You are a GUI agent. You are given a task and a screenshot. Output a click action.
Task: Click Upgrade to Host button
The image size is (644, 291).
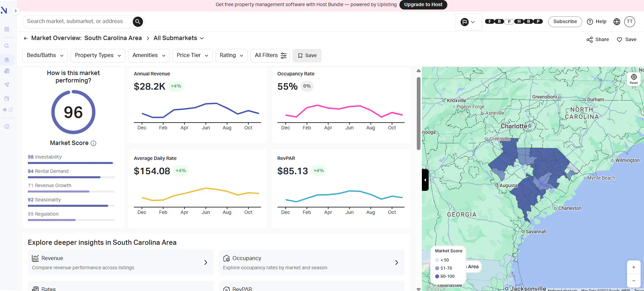[x=423, y=4]
